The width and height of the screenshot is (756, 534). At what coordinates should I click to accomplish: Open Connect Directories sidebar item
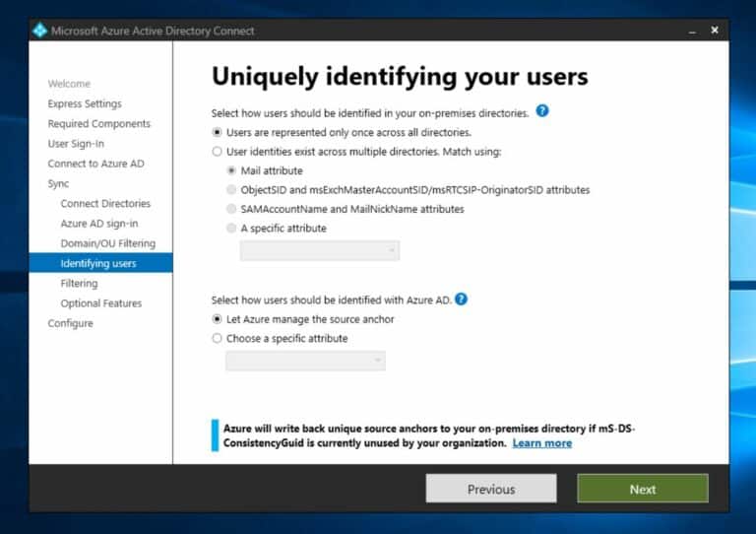click(x=105, y=204)
